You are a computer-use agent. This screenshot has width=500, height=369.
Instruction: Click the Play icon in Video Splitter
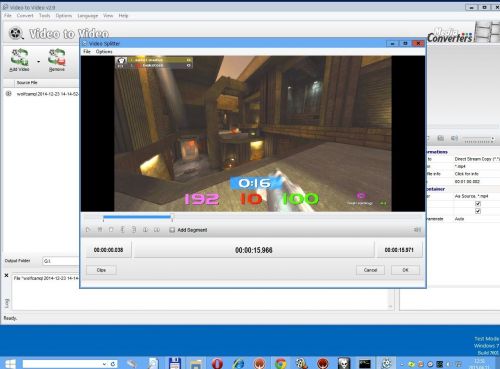(88, 230)
